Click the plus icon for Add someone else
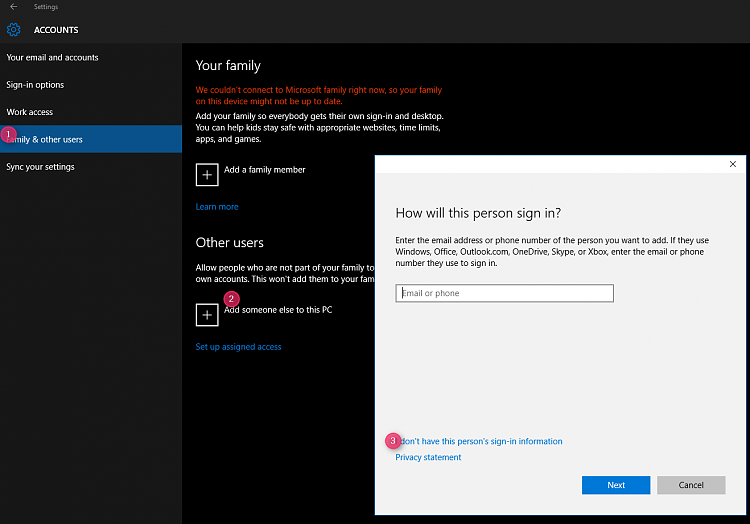Viewport: 750px width, 524px height. coord(207,315)
